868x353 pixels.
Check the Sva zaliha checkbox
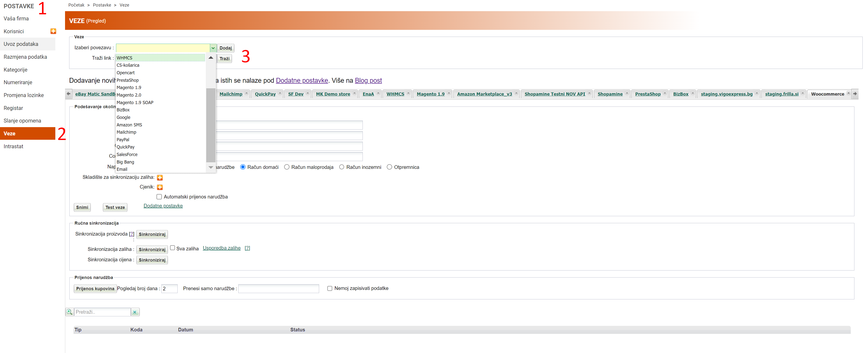pyautogui.click(x=173, y=248)
